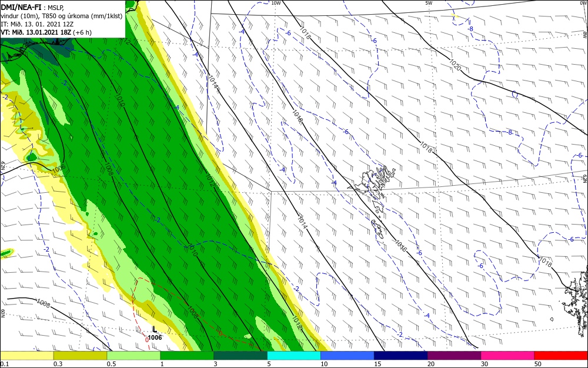Click the olive 0.3–0.5 legend swatch
Screen dimensions: 588x368
pos(80,356)
